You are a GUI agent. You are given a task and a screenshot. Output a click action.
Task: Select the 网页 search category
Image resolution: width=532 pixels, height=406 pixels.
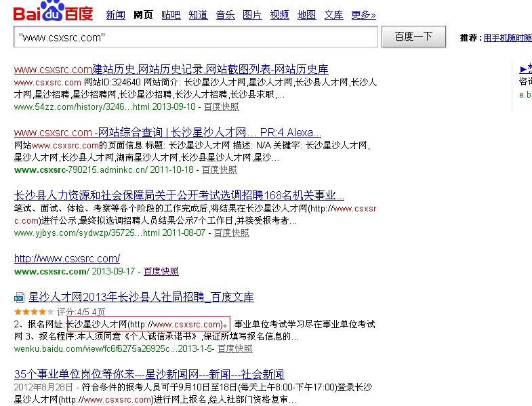coord(143,15)
